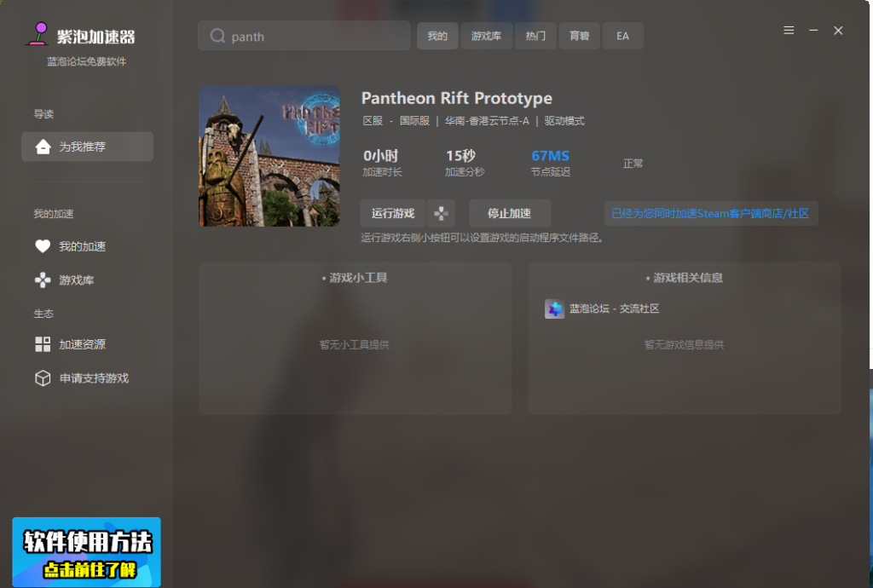This screenshot has width=873, height=588.
Task: Click the 导读 section label
Action: point(43,114)
